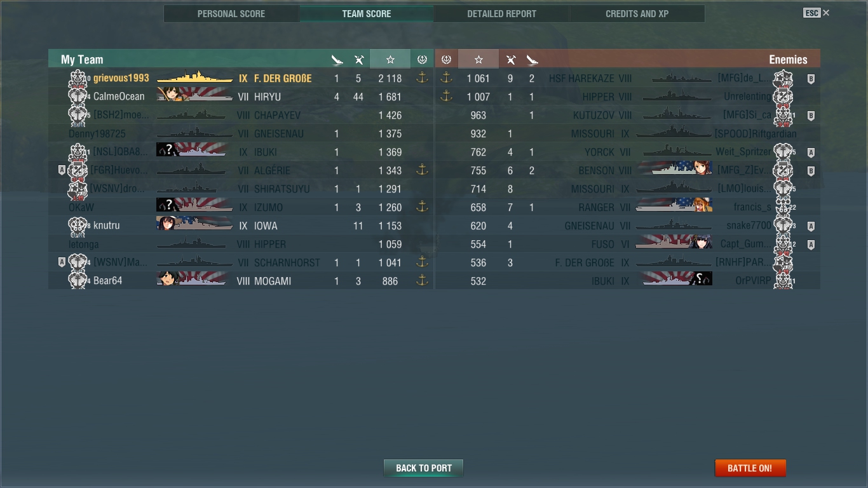868x488 pixels.
Task: Close results with the ESC X icon
Action: coord(817,13)
